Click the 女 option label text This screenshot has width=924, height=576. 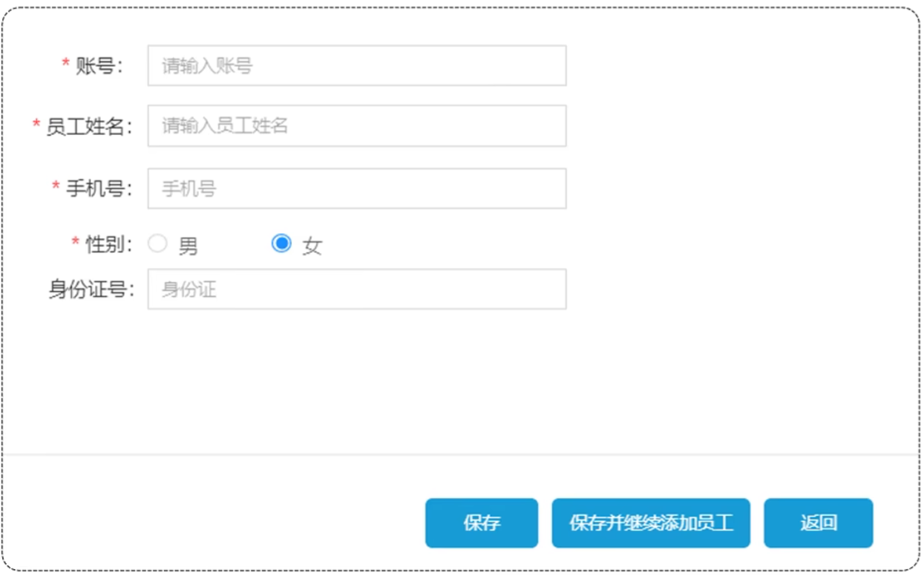[312, 246]
